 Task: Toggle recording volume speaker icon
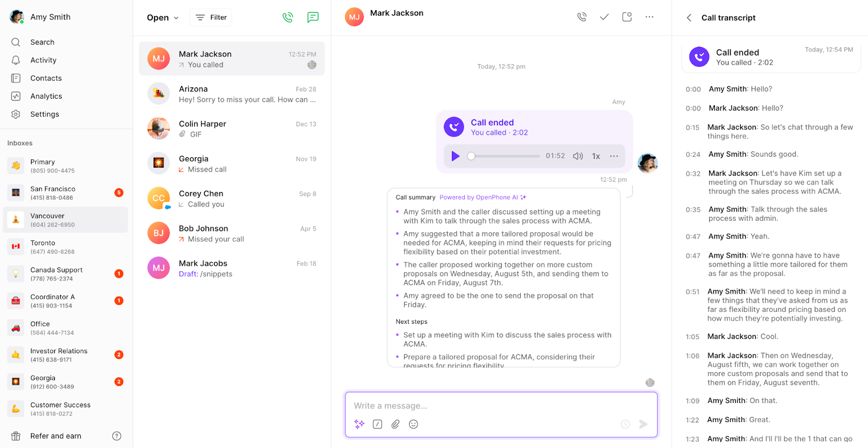pos(578,156)
